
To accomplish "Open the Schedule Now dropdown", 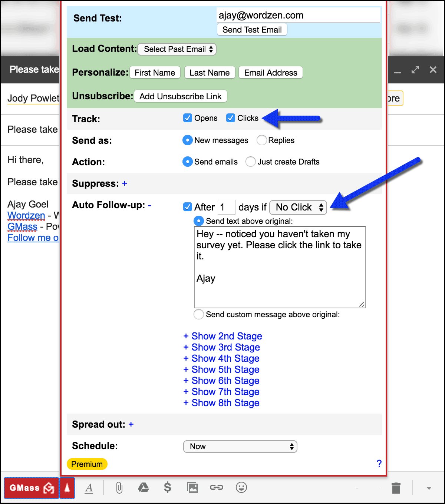I will (240, 447).
